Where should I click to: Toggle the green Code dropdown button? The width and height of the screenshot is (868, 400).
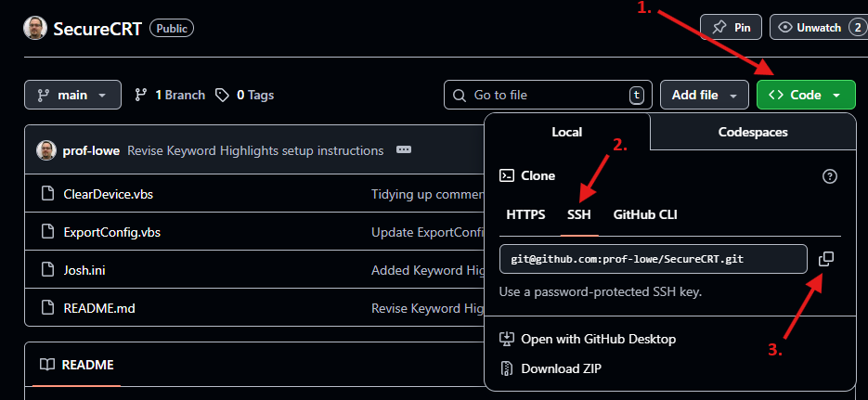coord(806,95)
